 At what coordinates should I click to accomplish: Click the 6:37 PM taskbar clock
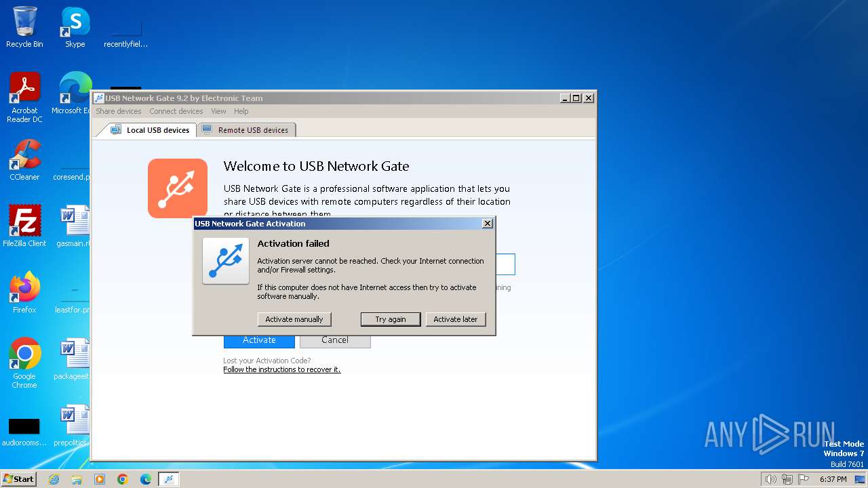[x=833, y=479]
